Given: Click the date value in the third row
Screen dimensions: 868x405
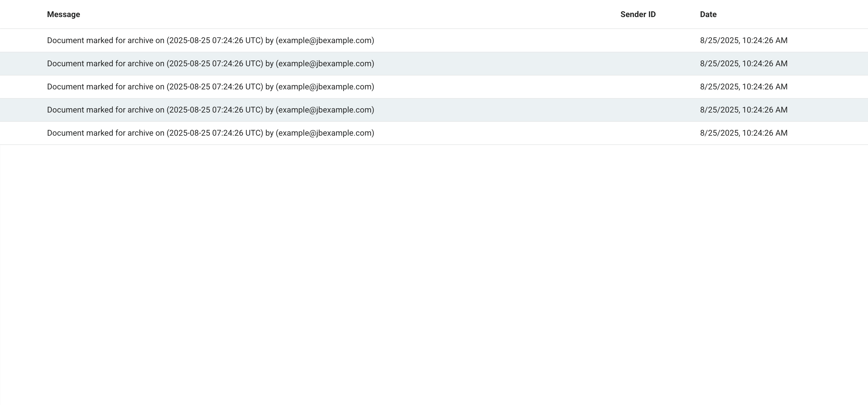Looking at the screenshot, I should [x=743, y=87].
